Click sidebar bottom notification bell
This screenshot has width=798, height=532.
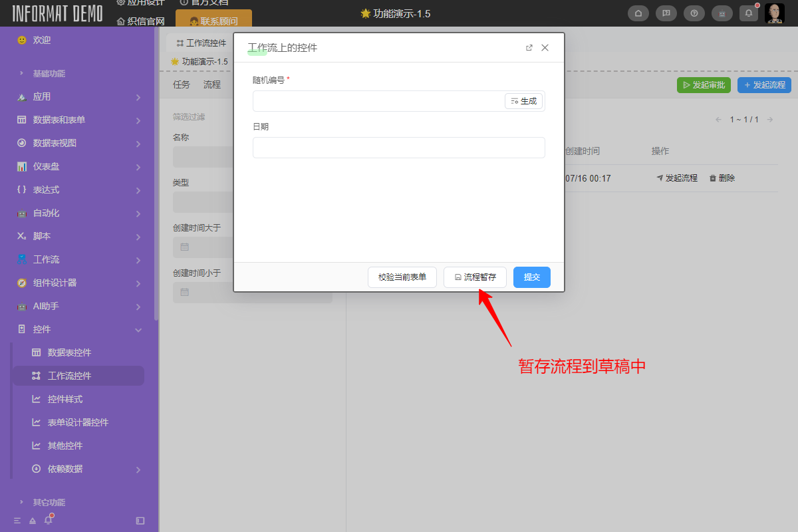pyautogui.click(x=48, y=520)
